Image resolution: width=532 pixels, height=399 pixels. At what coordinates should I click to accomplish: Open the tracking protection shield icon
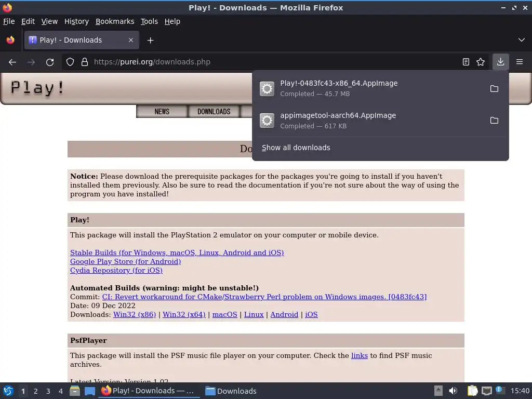(70, 62)
